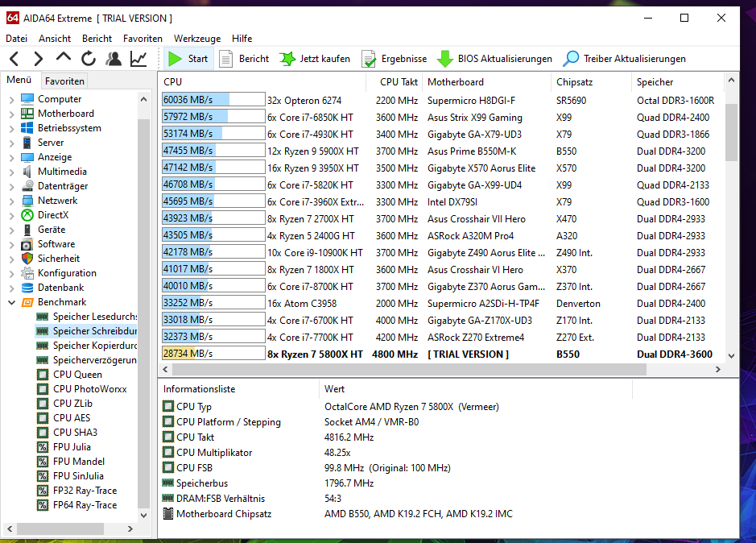The height and width of the screenshot is (543, 756).
Task: Select the 28734 MB/s Ryzen 7 5800X result
Action: 213,354
